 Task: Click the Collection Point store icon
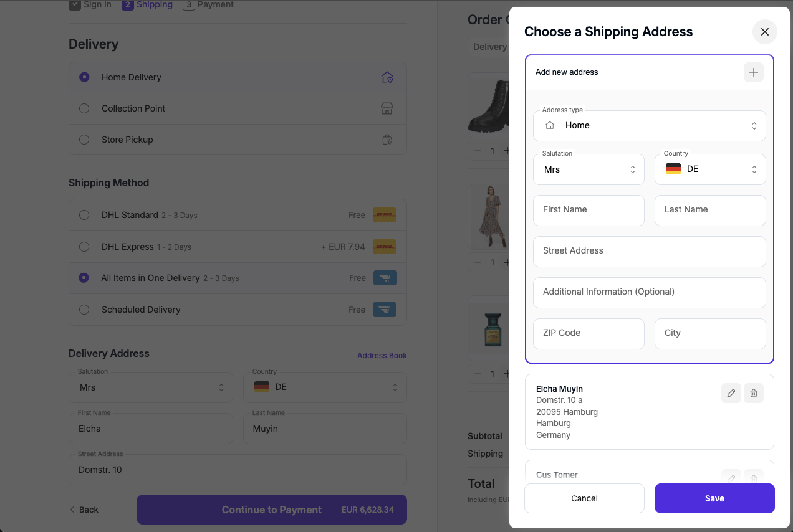387,108
